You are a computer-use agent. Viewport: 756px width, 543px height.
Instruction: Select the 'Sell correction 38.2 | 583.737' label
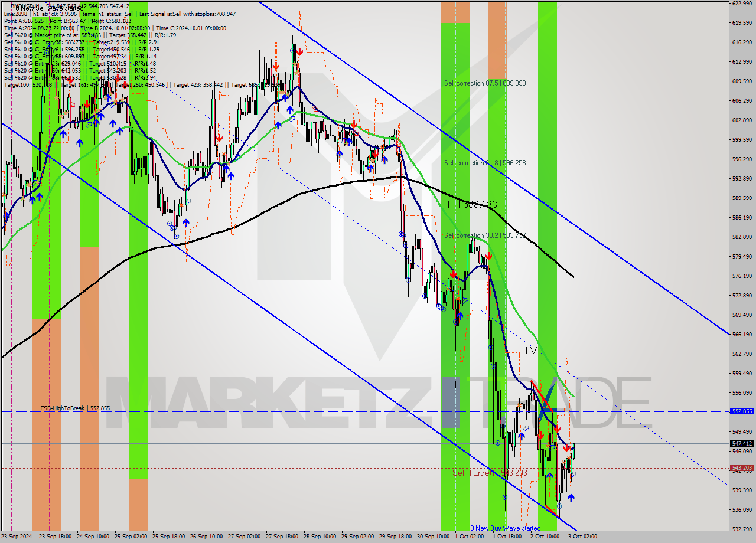point(485,235)
